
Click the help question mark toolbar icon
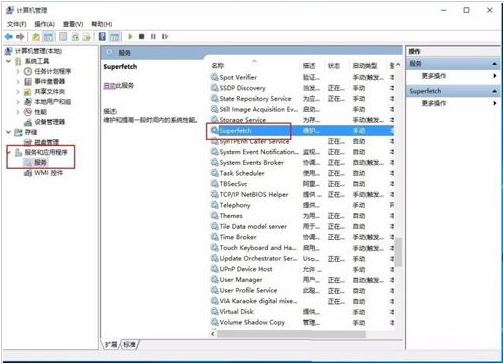pos(102,37)
